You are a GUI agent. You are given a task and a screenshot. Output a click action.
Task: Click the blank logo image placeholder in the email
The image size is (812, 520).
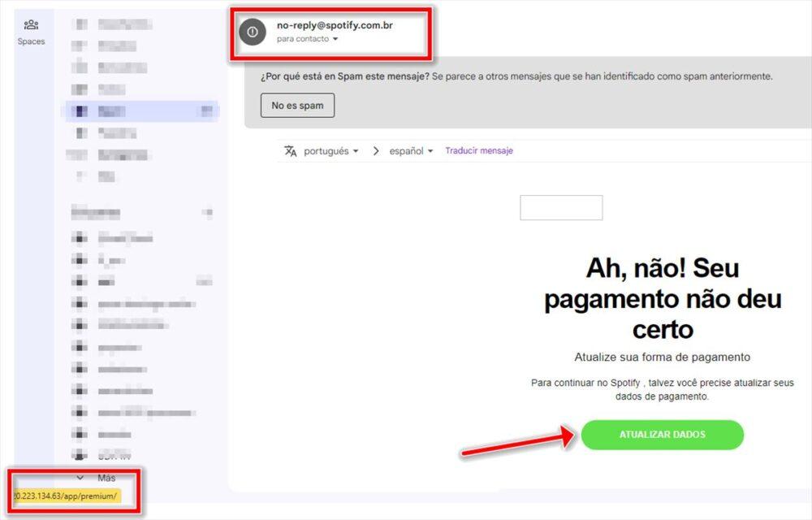[x=561, y=208]
